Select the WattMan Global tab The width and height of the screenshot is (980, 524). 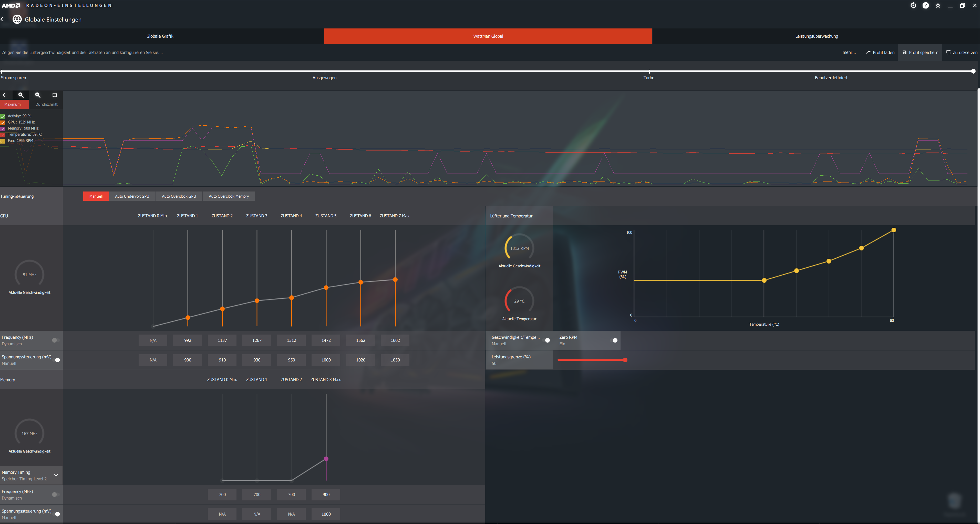click(488, 36)
